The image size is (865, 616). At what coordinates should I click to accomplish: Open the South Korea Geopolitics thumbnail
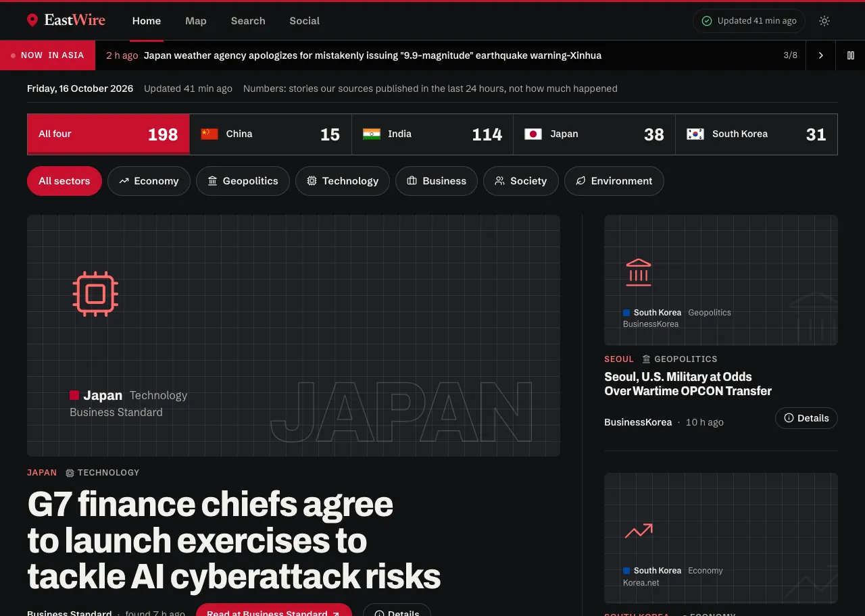721,280
